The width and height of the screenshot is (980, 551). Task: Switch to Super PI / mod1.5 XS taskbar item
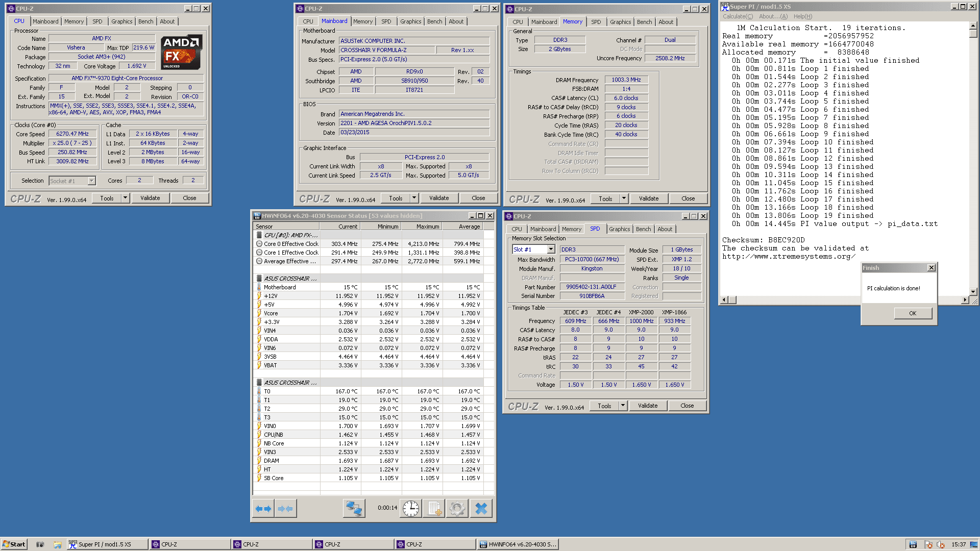107,544
